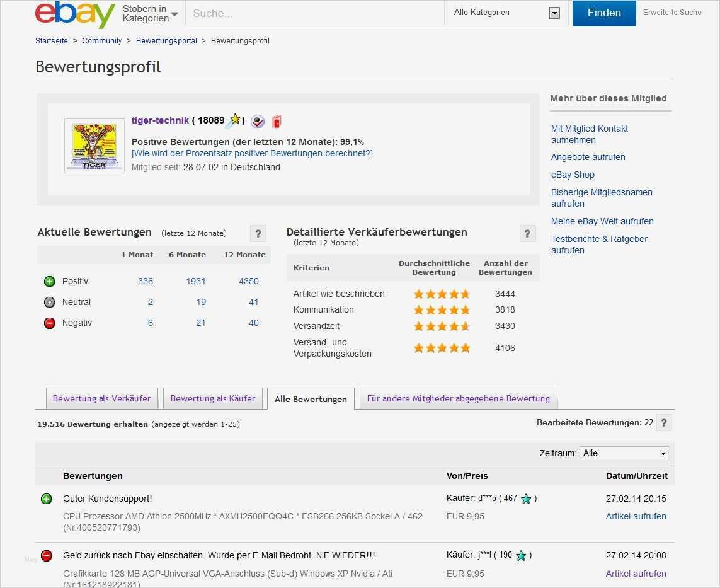Click Bisherige Mitgliedsnamen aufrufen

[602, 198]
